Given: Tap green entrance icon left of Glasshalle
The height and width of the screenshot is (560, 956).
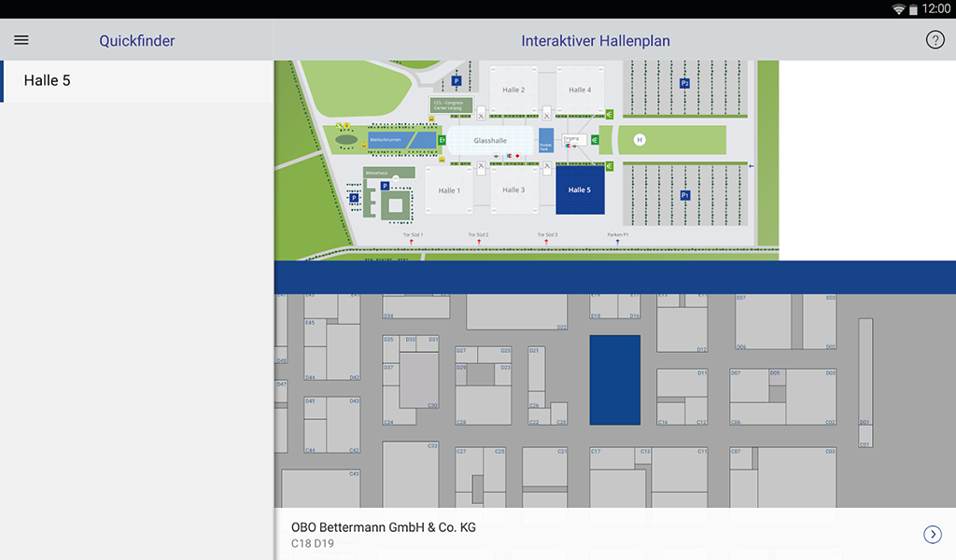Looking at the screenshot, I should click(442, 140).
